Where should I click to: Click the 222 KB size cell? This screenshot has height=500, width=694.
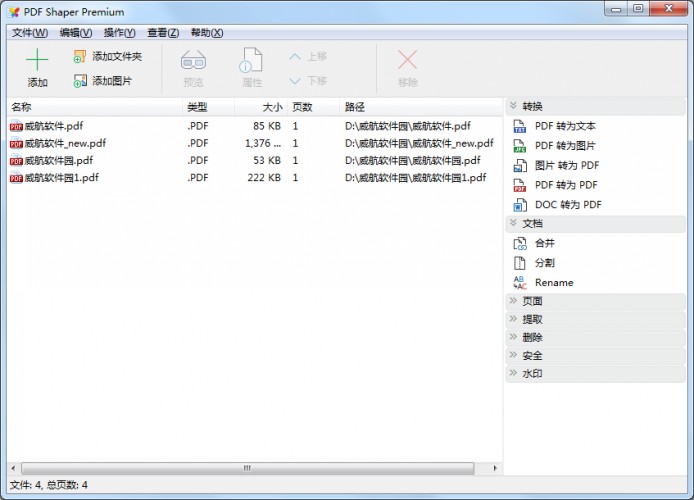click(264, 178)
